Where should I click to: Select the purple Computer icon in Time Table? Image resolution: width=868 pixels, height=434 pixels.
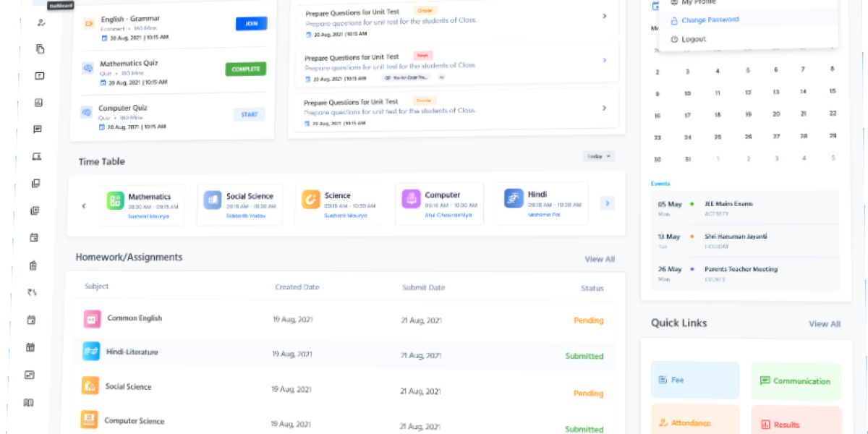[411, 199]
